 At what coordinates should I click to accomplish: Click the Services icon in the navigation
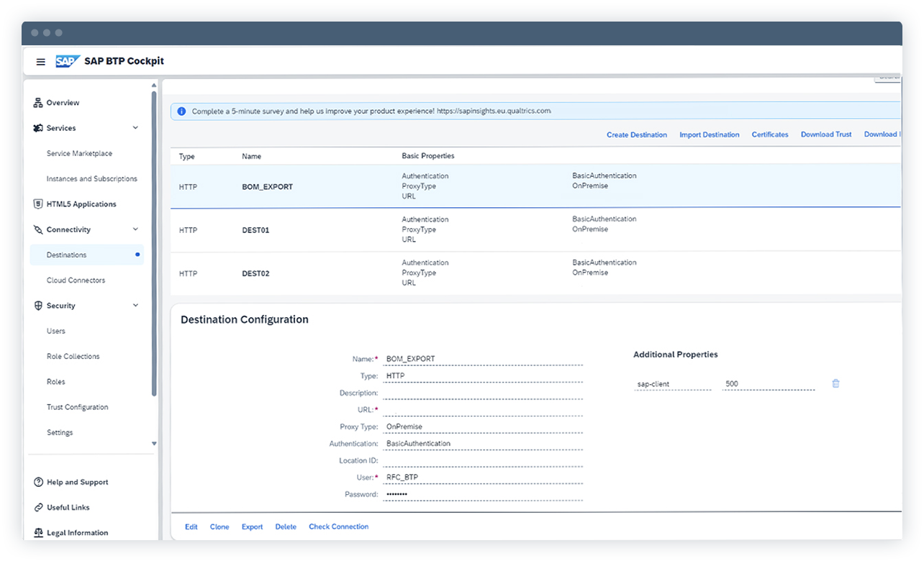pos(37,127)
